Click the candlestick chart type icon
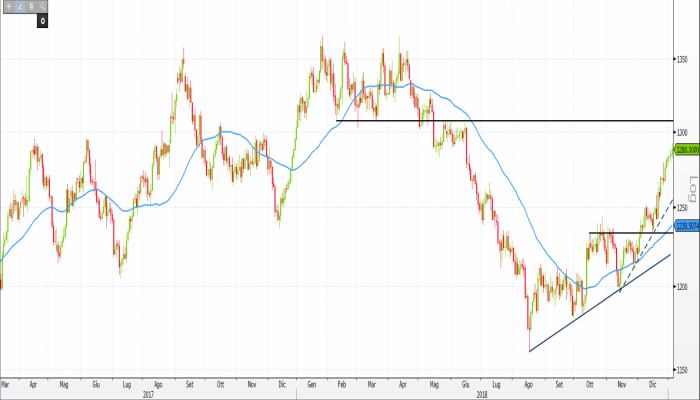This screenshot has height=400, width=700. pos(29,7)
